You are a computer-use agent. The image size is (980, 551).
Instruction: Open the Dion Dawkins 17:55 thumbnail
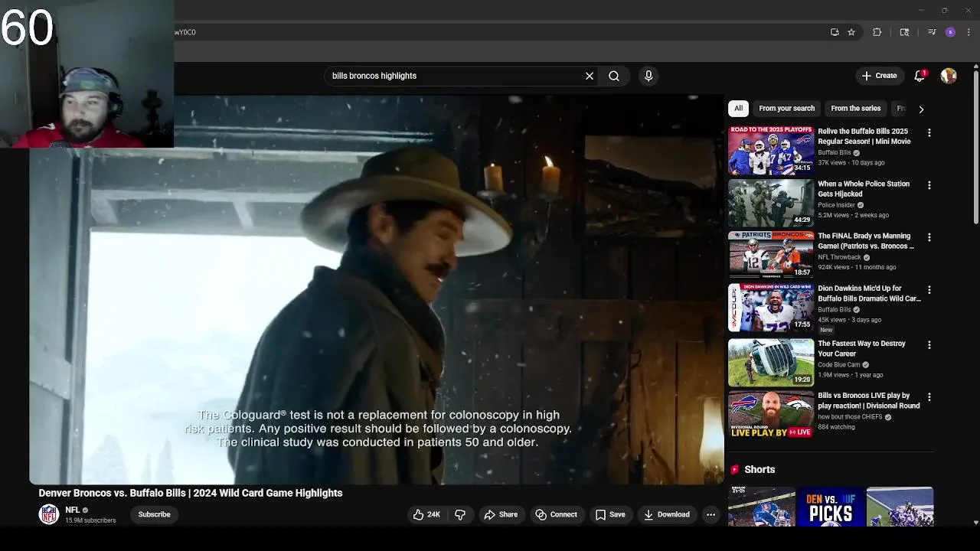pyautogui.click(x=771, y=308)
